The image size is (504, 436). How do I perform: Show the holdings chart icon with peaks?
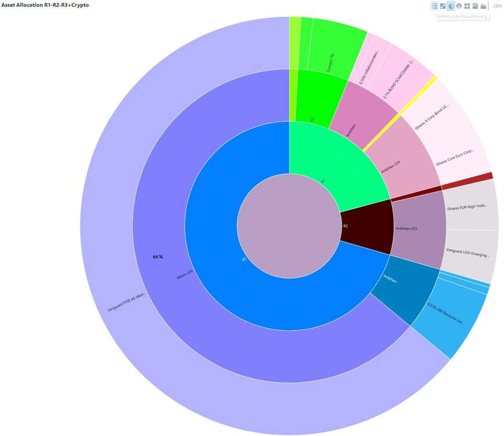point(483,6)
